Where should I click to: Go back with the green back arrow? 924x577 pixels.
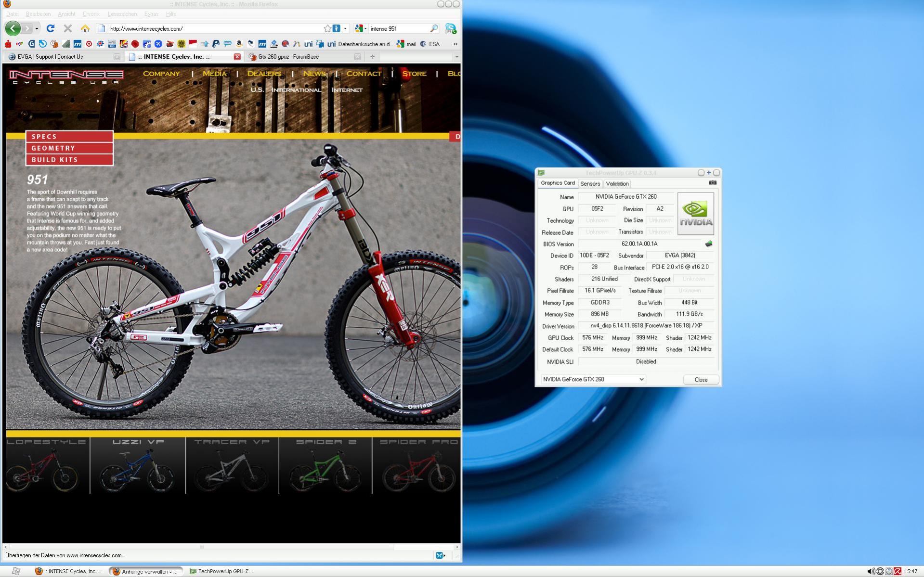tap(13, 28)
